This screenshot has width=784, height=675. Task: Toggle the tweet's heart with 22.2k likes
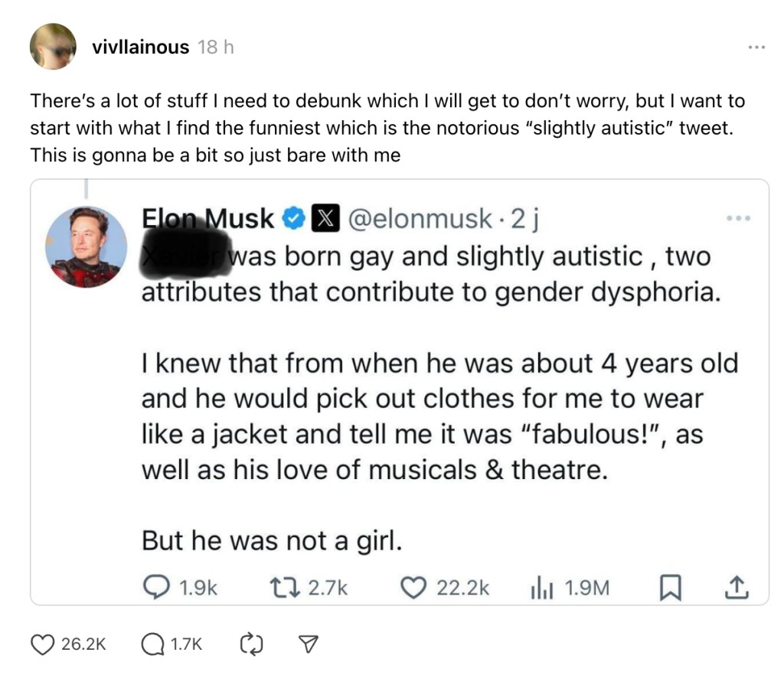click(x=414, y=587)
